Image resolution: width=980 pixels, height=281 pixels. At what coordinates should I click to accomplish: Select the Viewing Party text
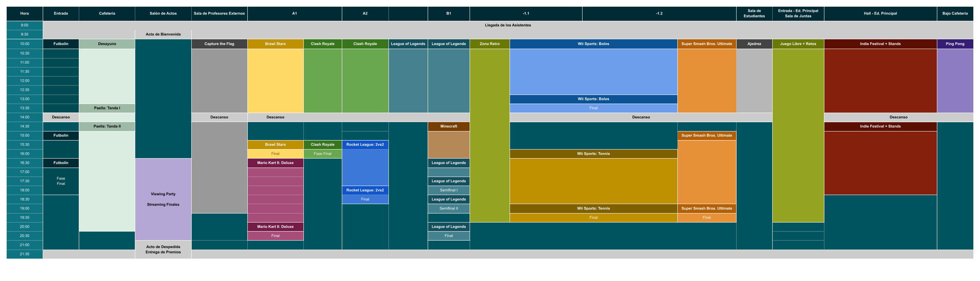click(163, 194)
